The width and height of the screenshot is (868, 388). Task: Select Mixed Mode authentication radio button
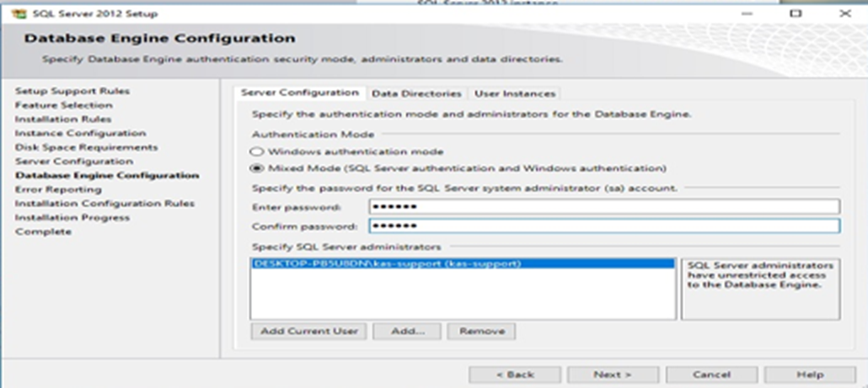pos(256,168)
